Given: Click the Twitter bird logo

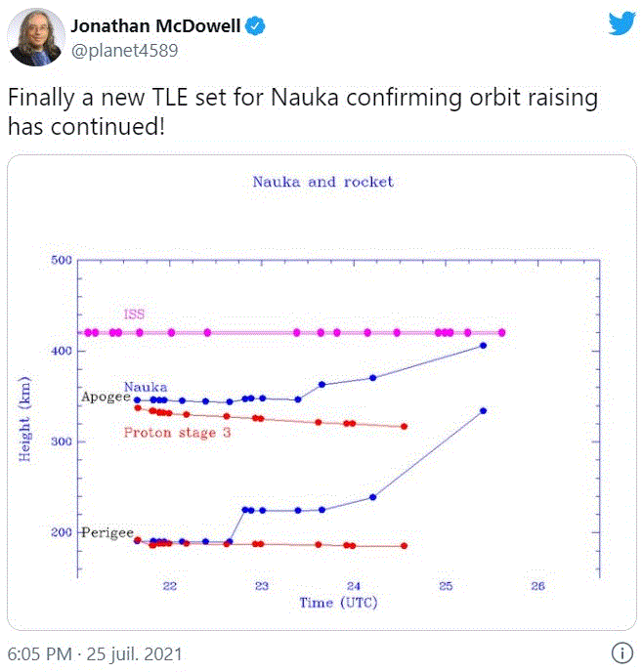Looking at the screenshot, I should pyautogui.click(x=622, y=24).
